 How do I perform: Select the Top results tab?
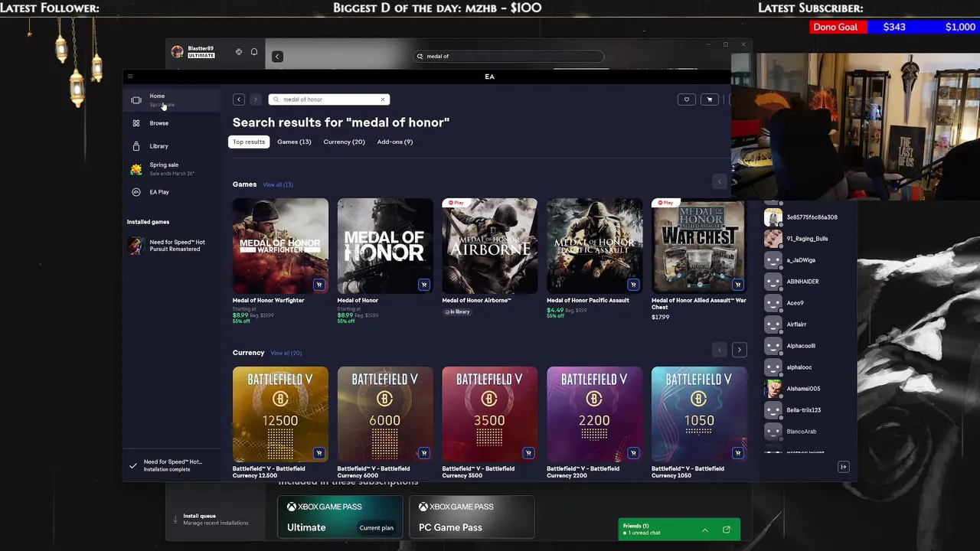point(249,142)
